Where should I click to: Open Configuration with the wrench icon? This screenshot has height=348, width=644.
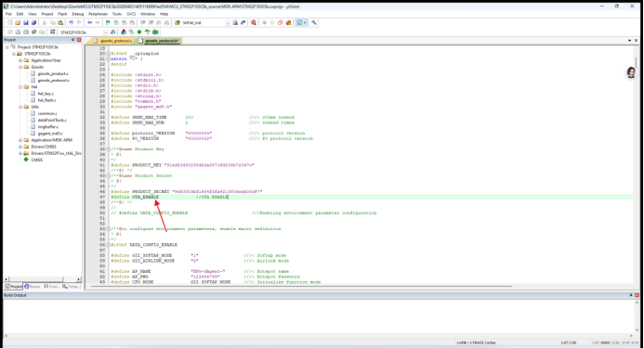pyautogui.click(x=314, y=22)
